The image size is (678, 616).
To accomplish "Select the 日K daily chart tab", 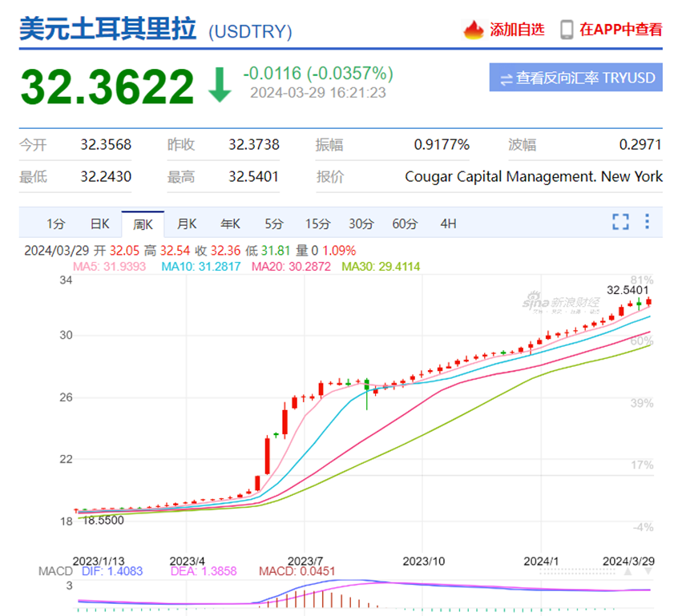I will pos(99,223).
